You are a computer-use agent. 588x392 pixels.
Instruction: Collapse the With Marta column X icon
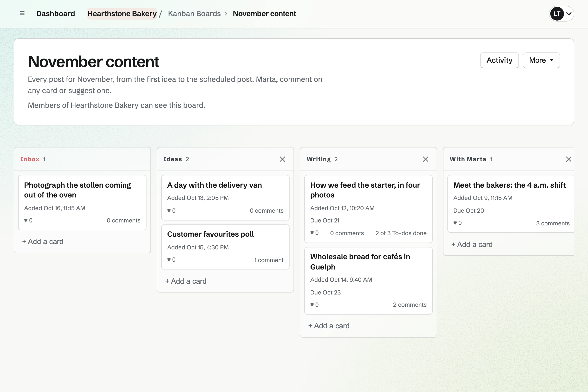pos(568,159)
